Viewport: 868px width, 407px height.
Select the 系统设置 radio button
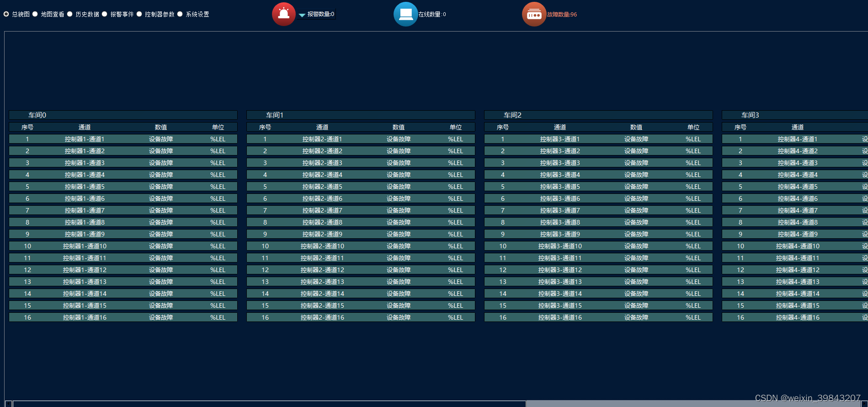click(x=180, y=14)
